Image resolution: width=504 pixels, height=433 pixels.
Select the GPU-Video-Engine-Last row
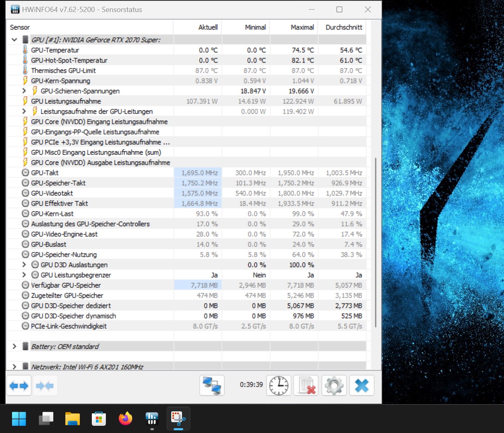(x=186, y=234)
